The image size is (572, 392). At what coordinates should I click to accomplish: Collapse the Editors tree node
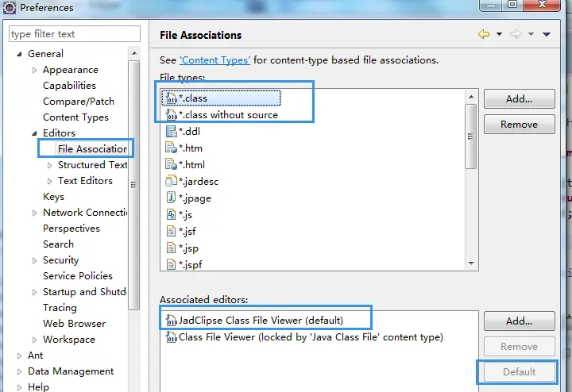pyautogui.click(x=34, y=133)
